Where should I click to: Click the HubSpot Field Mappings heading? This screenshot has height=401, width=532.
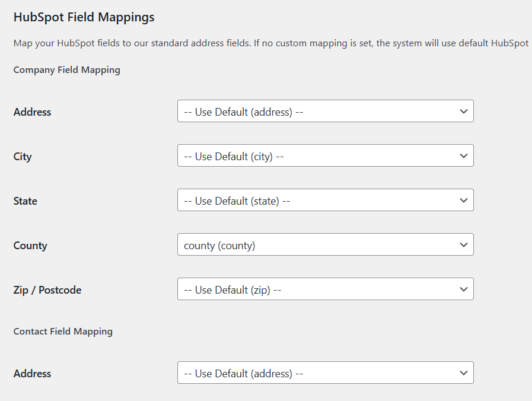click(x=84, y=17)
